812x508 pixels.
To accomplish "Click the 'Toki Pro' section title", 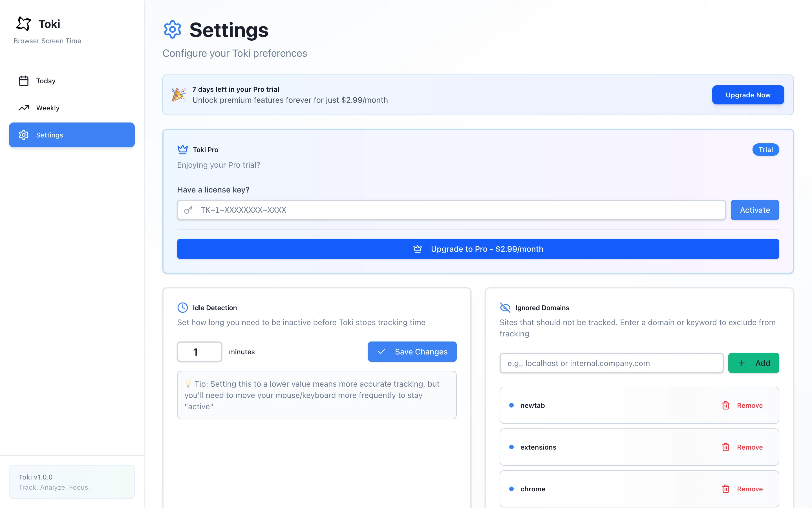I will click(x=205, y=150).
